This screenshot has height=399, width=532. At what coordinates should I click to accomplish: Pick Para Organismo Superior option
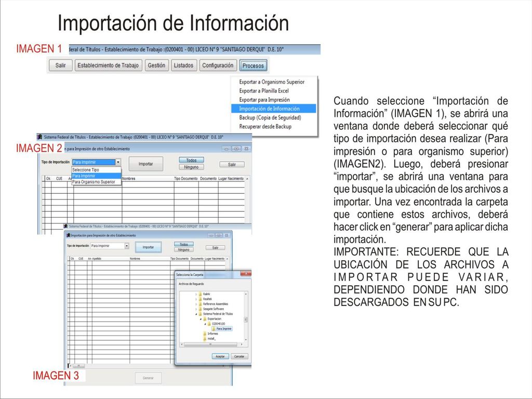click(x=96, y=182)
